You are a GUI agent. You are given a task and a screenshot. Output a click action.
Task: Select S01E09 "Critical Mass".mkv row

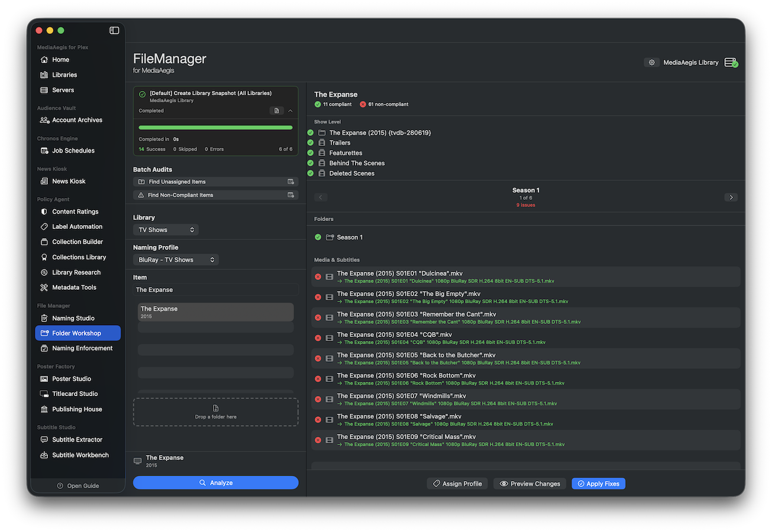coord(526,440)
